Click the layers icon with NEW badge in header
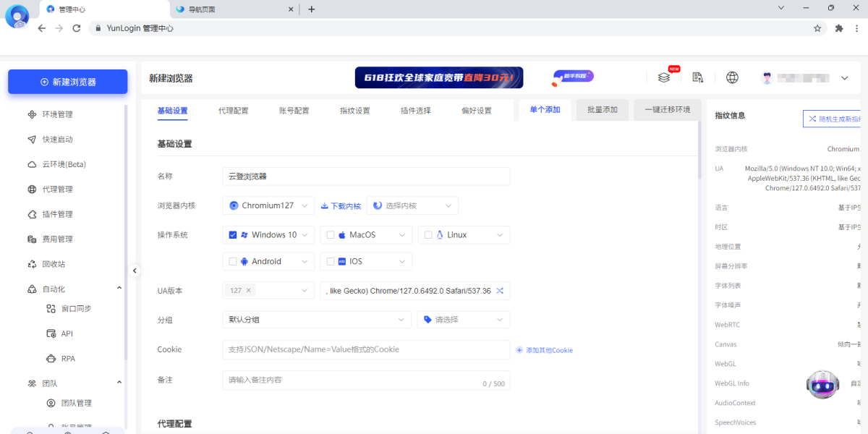The width and height of the screenshot is (868, 434). pos(664,77)
